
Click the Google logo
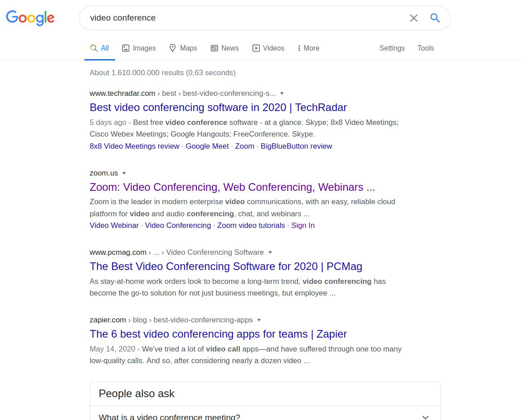(x=30, y=18)
